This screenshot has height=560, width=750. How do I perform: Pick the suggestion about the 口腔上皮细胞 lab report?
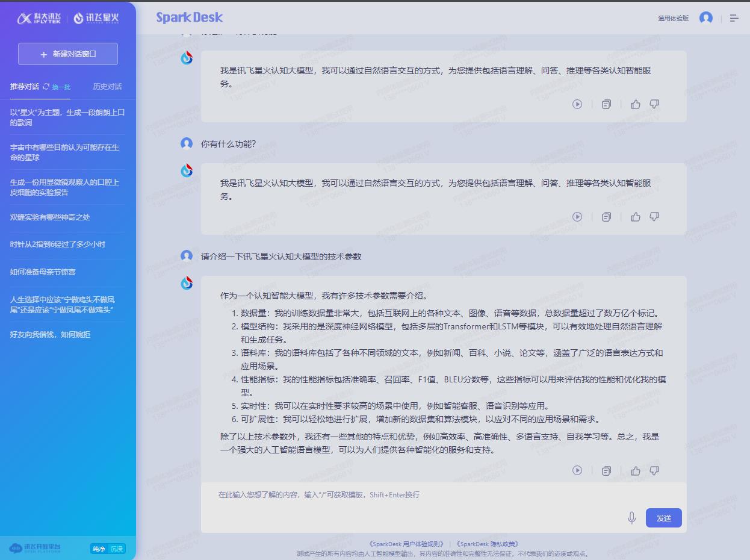[x=67, y=187]
